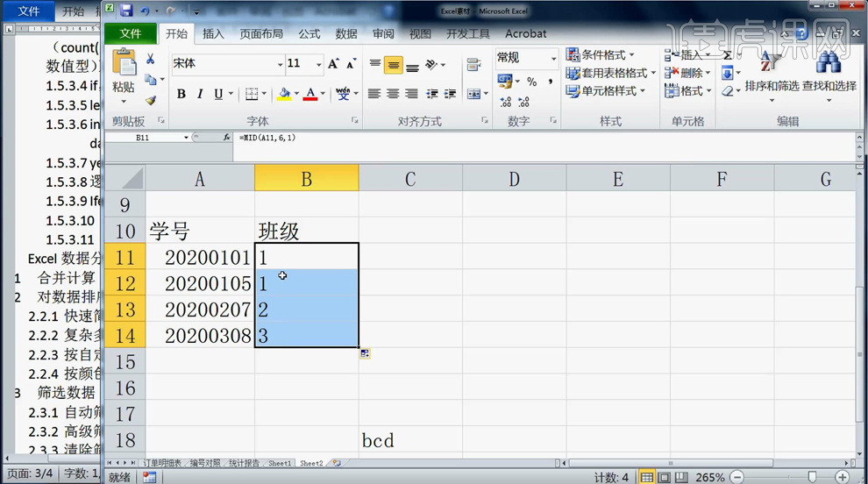The height and width of the screenshot is (484, 868).
Task: Switch to 订单明细表 sheet tab
Action: 162,463
